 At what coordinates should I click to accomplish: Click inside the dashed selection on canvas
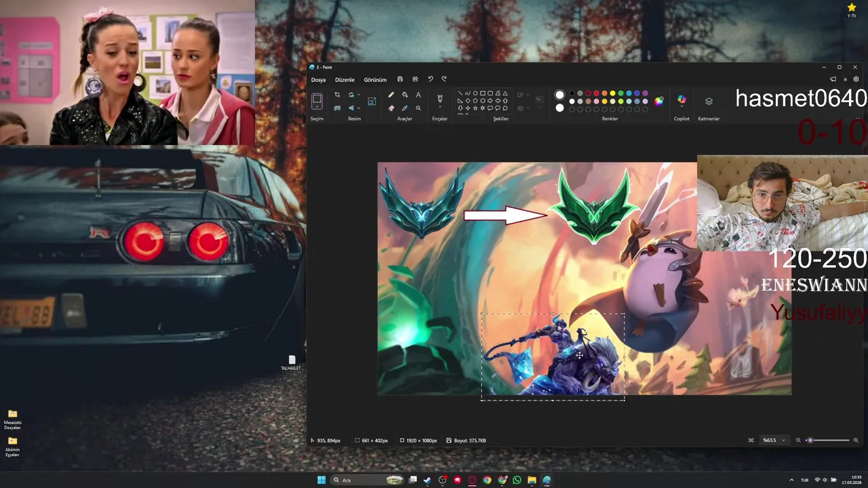pyautogui.click(x=553, y=357)
